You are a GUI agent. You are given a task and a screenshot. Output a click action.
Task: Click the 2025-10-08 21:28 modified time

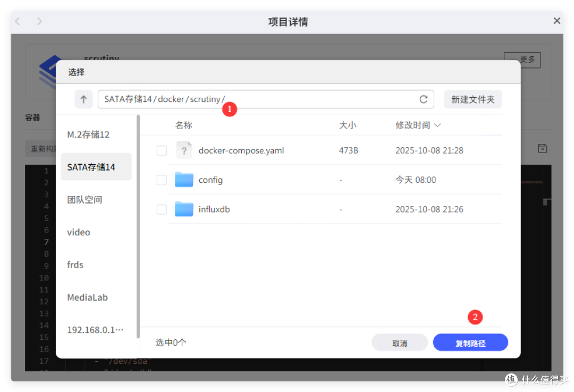[x=429, y=150]
